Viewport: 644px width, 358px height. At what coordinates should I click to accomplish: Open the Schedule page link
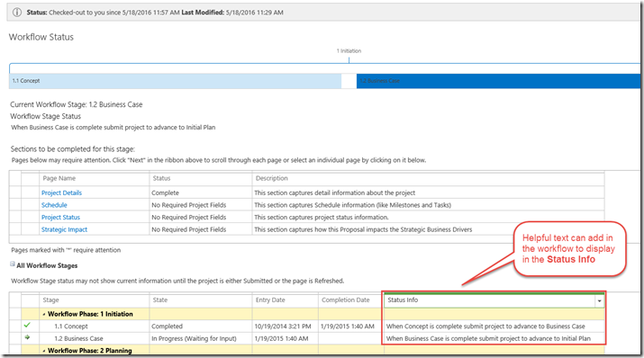coord(54,205)
